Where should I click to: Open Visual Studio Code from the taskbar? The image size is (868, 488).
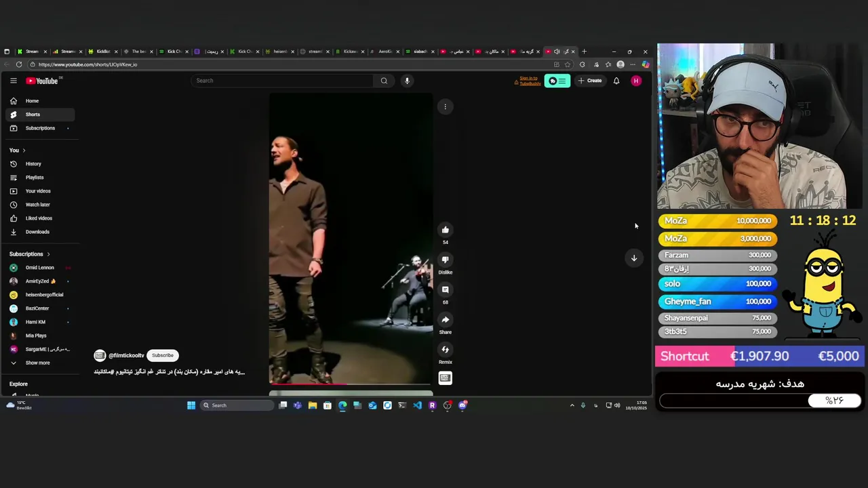point(417,405)
